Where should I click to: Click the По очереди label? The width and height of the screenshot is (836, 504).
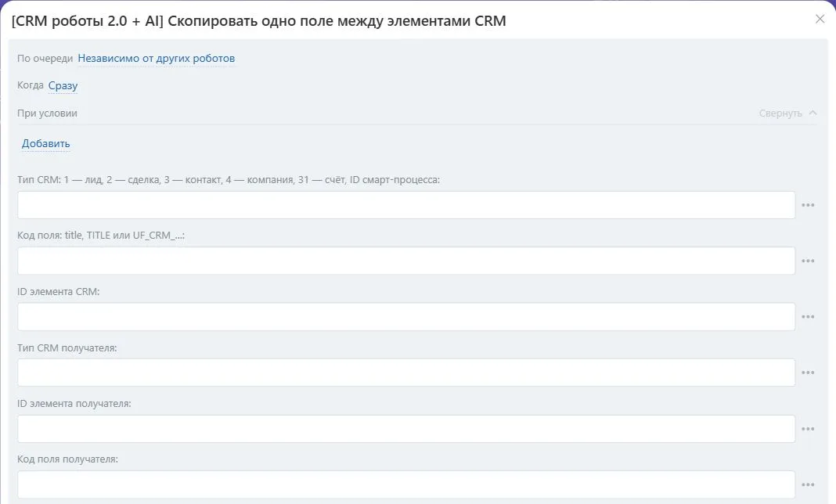coord(45,58)
